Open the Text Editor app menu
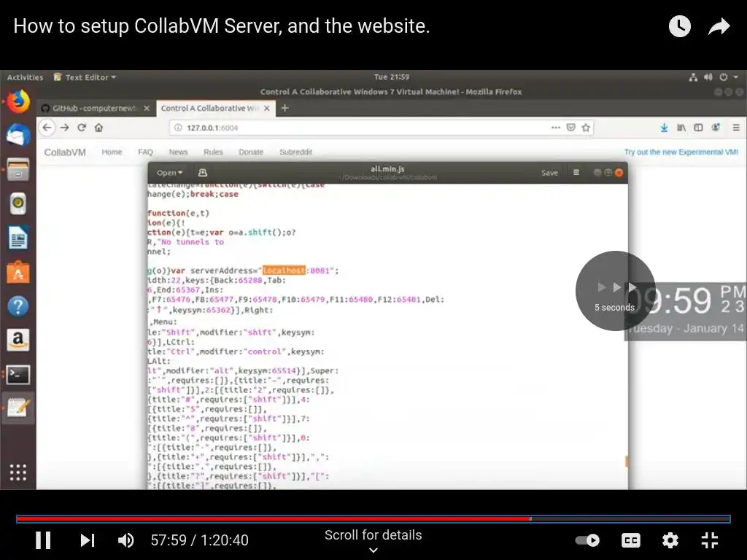This screenshot has width=747, height=560. coord(85,77)
